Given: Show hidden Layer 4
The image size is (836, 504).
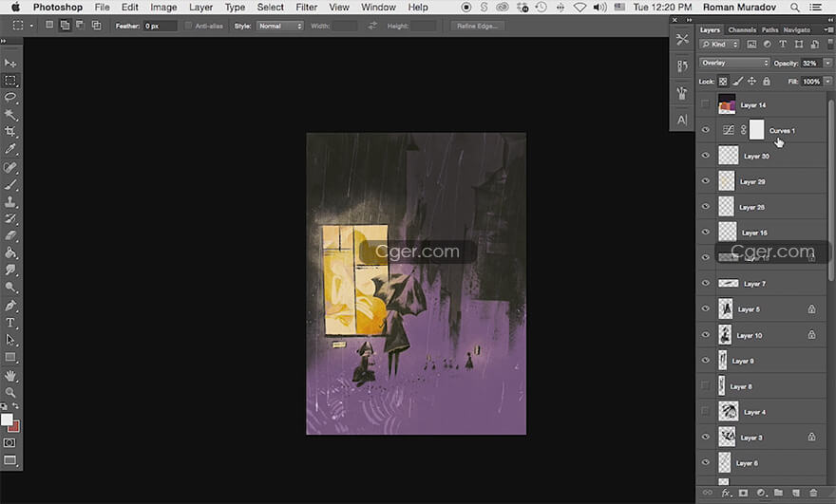Looking at the screenshot, I should pos(705,411).
